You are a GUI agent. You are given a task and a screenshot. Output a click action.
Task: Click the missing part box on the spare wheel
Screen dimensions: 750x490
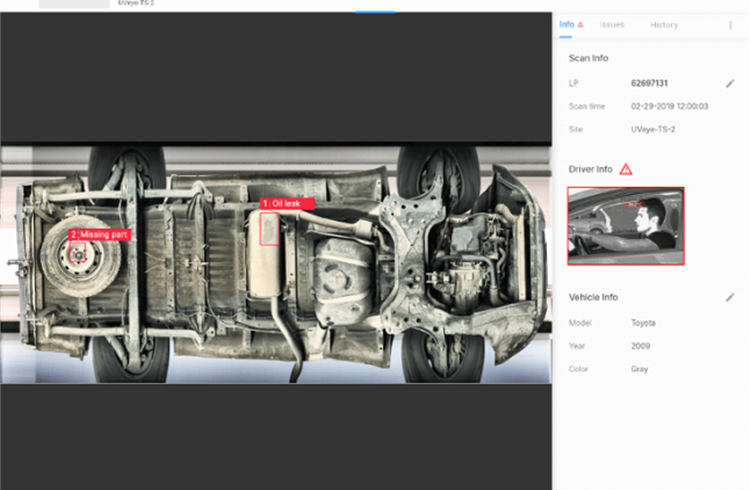[77, 252]
